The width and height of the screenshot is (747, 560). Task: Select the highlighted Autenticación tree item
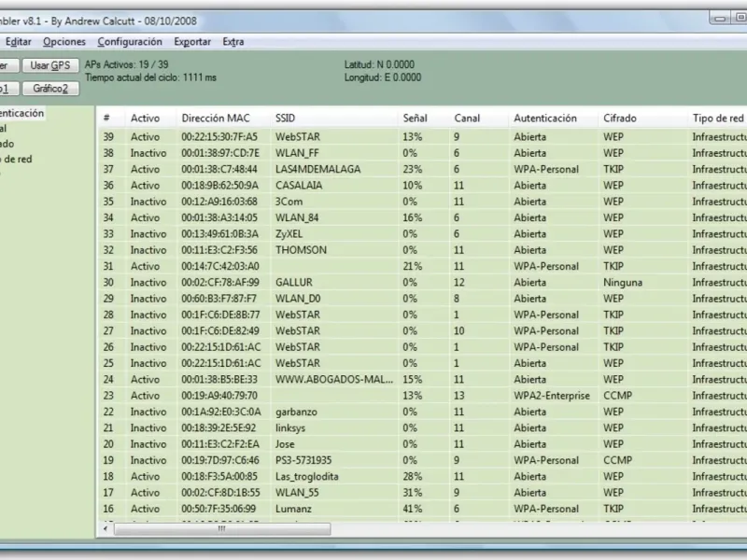[22, 113]
